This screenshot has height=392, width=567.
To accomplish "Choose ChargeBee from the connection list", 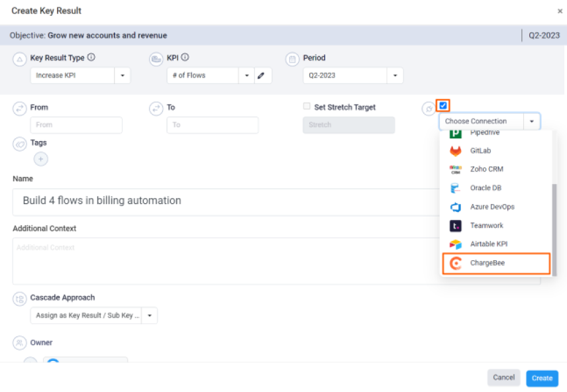I will (x=496, y=264).
